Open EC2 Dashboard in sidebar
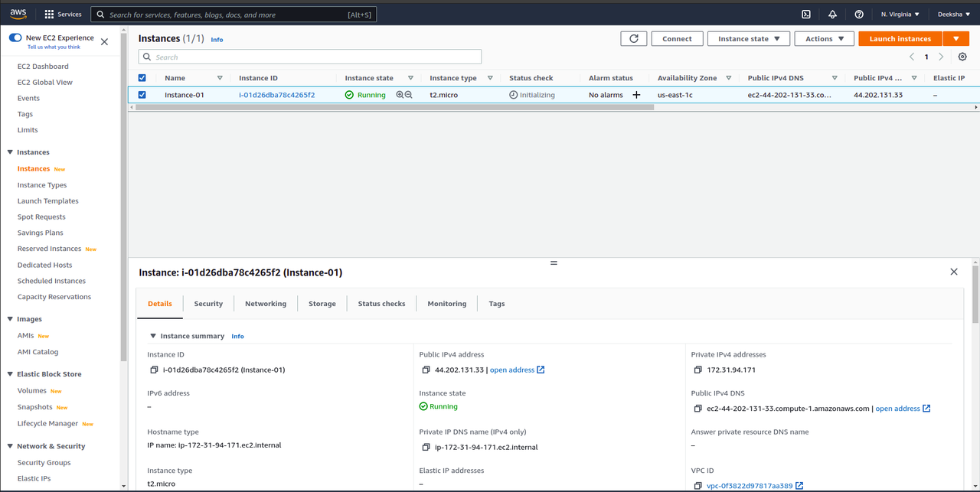This screenshot has height=492, width=980. pyautogui.click(x=43, y=67)
